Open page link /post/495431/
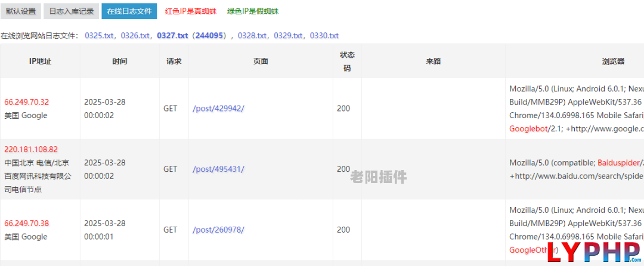 click(218, 169)
